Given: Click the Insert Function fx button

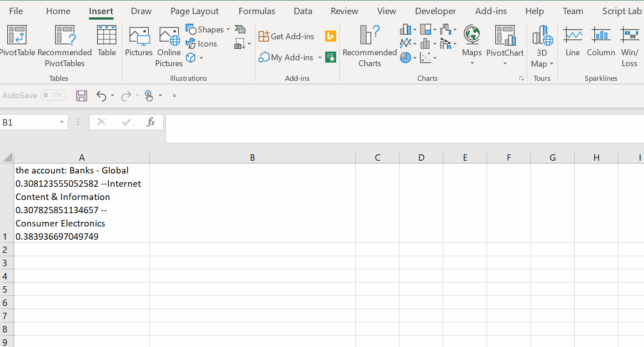Looking at the screenshot, I should (x=151, y=122).
